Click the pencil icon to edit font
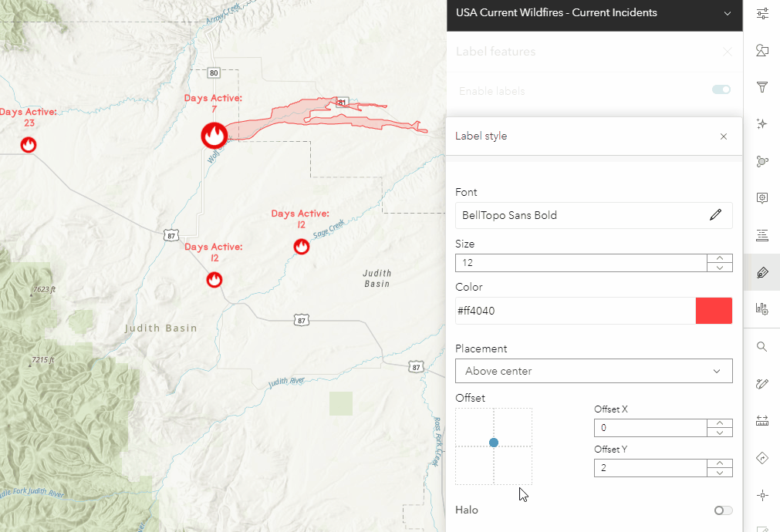Image resolution: width=780 pixels, height=532 pixels. click(715, 215)
